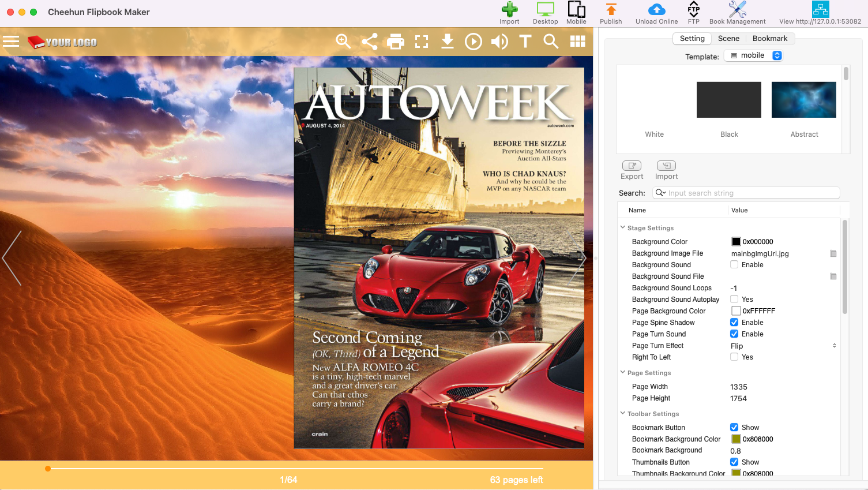The image size is (868, 490).
Task: Click the scene thumbnails scrollbar
Action: pos(846,73)
